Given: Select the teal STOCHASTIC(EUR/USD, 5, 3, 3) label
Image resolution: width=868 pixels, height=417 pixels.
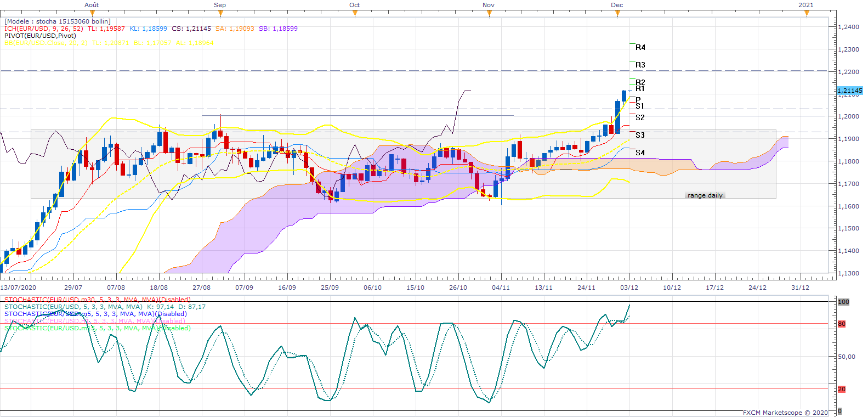Looking at the screenshot, I should [73, 307].
